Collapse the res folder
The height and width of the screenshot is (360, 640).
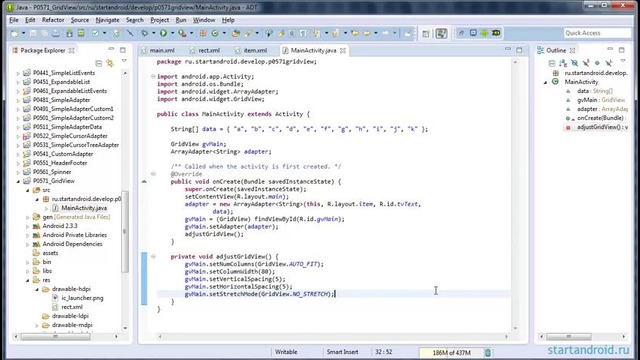27,280
